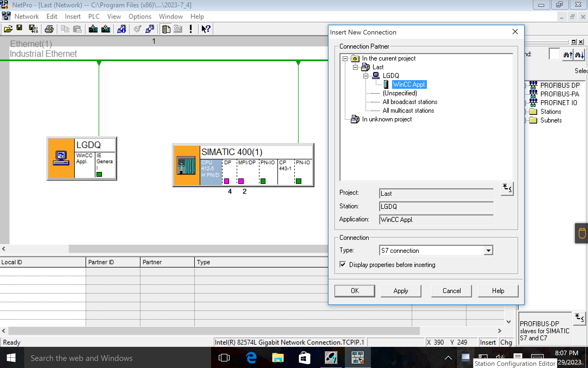Image resolution: width=588 pixels, height=368 pixels.
Task: Click the Upload station toolbar icon
Action: click(106, 29)
